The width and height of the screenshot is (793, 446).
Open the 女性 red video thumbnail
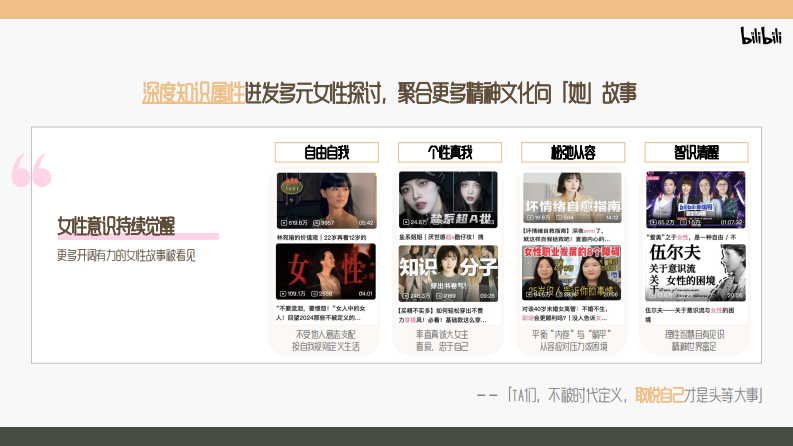(326, 271)
